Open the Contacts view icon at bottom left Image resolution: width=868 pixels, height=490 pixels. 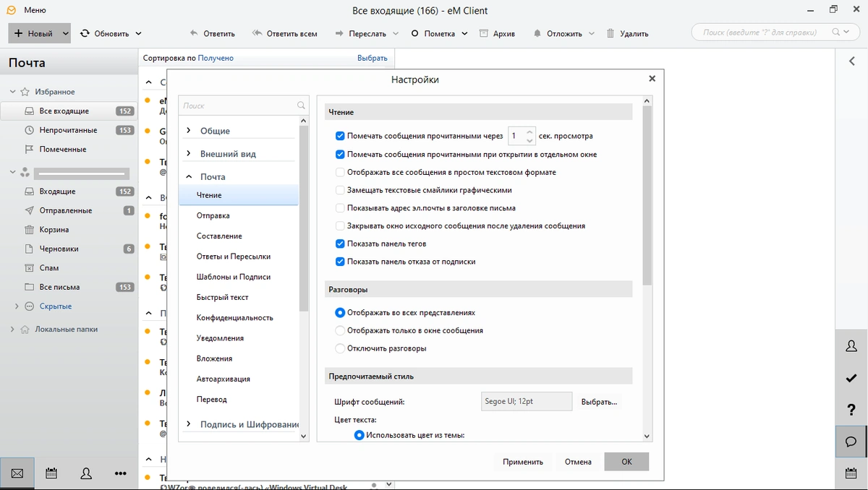pos(86,473)
